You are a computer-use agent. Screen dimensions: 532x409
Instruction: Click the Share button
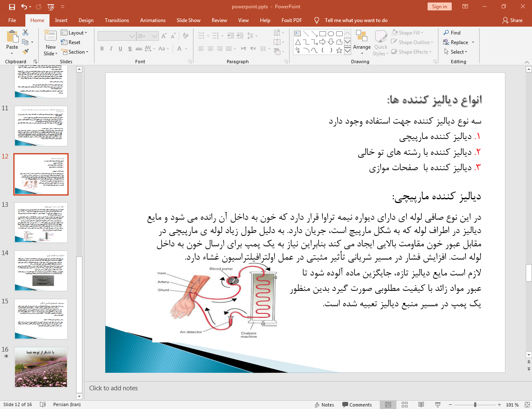coord(512,20)
